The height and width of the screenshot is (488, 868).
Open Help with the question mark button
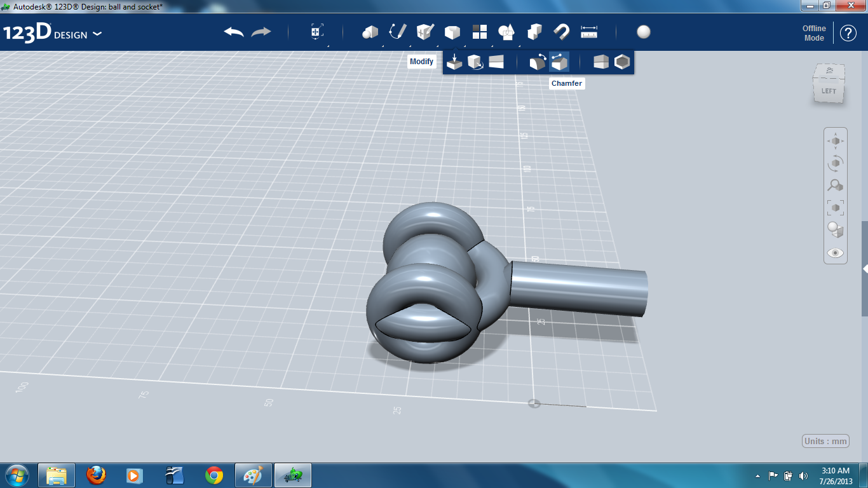[x=848, y=32]
